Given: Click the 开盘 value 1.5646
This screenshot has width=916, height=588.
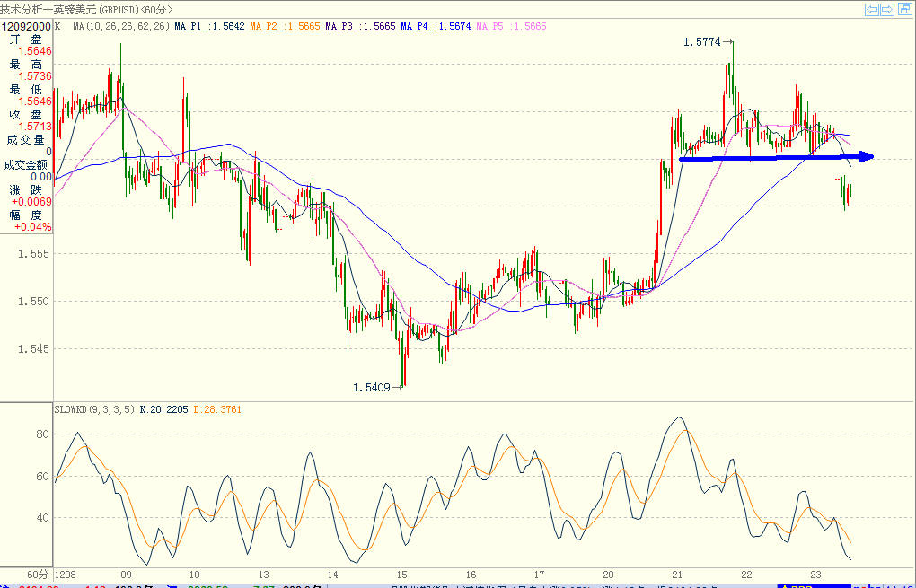Looking at the screenshot, I should click(x=35, y=51).
